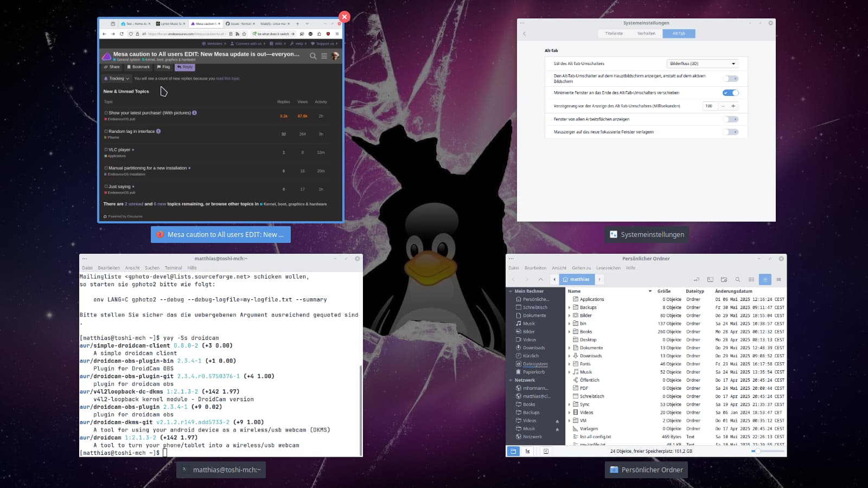
Task: Open the 'Bilderfluss (3D)' style dropdown
Action: tap(702, 63)
